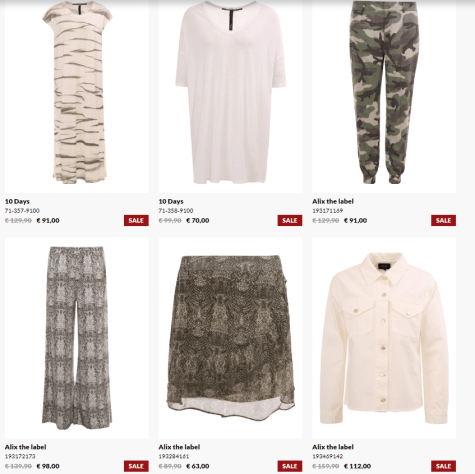Open the white 10 Days V-neck top image
Image resolution: width=475 pixels, height=474 pixels.
pyautogui.click(x=230, y=97)
